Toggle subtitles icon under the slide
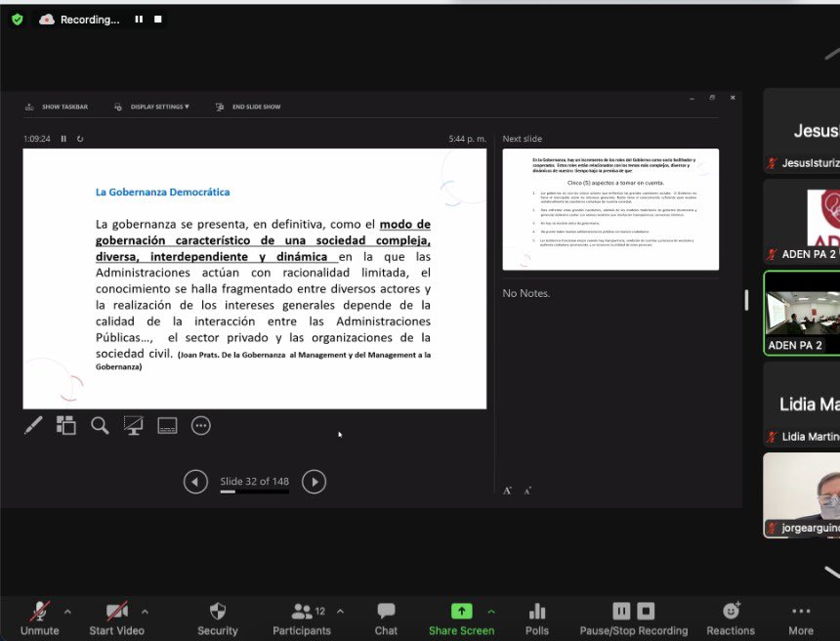 [x=167, y=426]
